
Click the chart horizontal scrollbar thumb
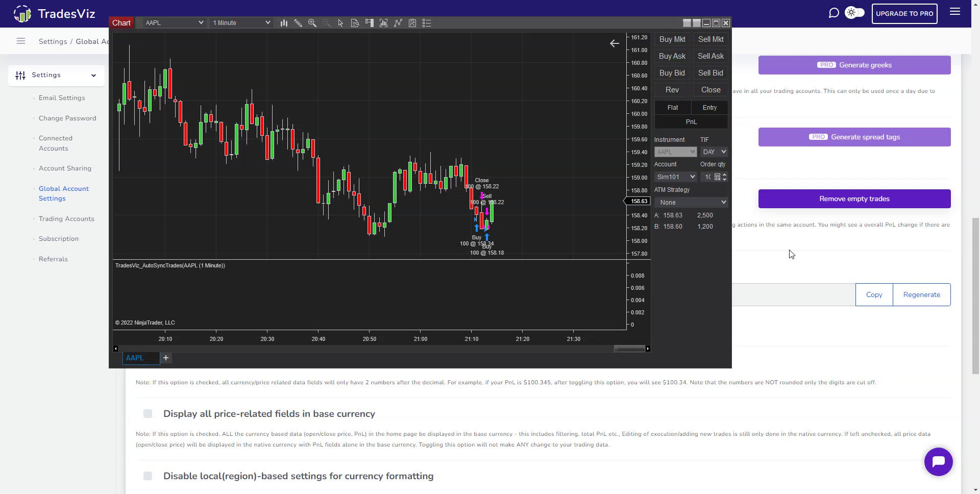pos(629,349)
